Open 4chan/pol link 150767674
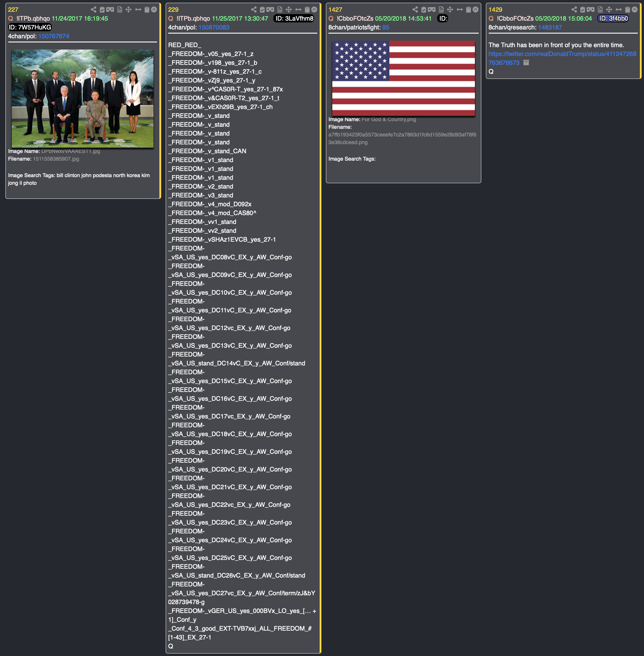The image size is (644, 656). click(53, 36)
